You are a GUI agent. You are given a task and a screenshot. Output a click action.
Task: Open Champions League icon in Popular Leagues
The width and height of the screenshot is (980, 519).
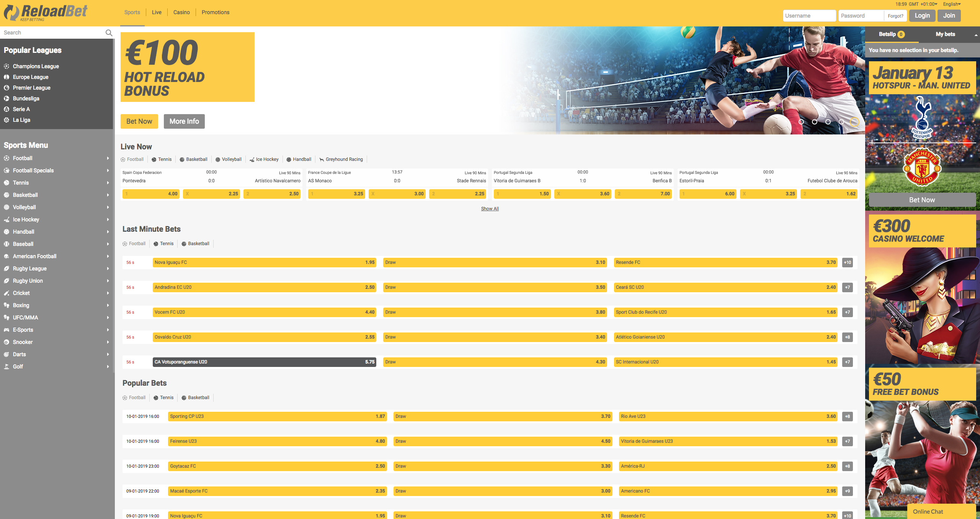7,66
